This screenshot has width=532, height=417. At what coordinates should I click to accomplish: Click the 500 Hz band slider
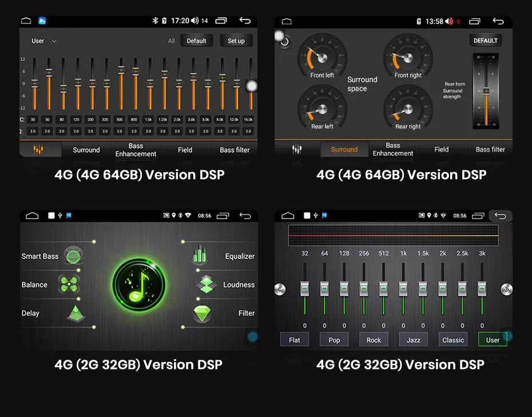(121, 84)
